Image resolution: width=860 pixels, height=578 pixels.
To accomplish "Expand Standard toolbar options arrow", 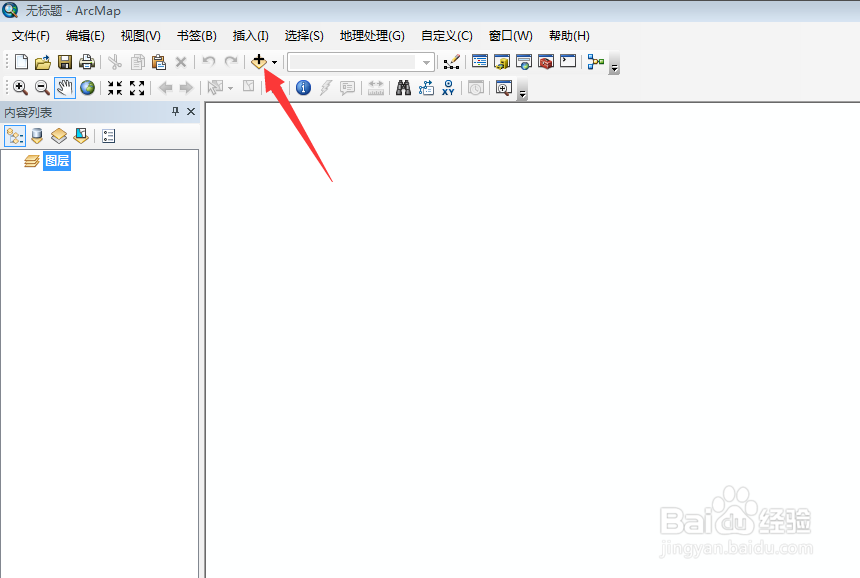I will tap(614, 64).
